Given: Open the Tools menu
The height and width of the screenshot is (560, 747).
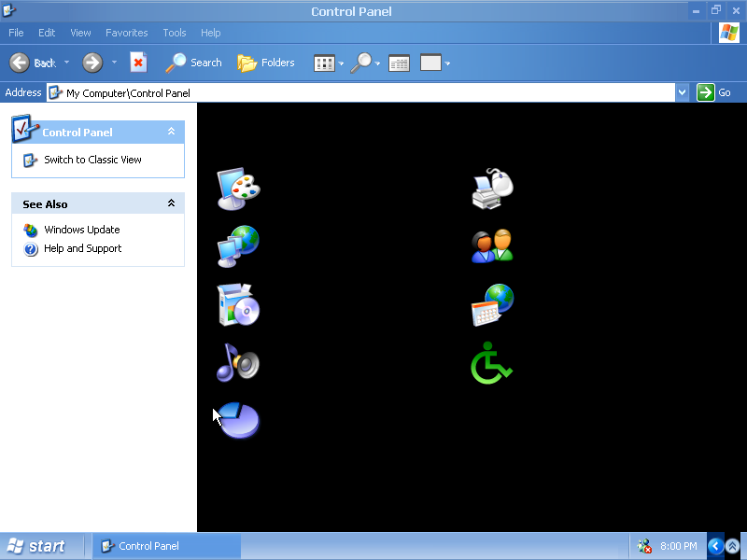Looking at the screenshot, I should 175,33.
